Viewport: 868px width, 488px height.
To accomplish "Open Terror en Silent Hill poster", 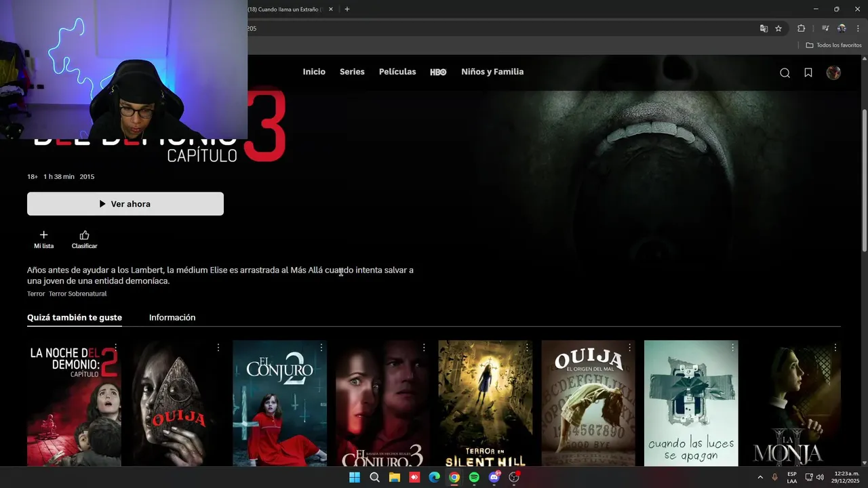I will click(486, 403).
